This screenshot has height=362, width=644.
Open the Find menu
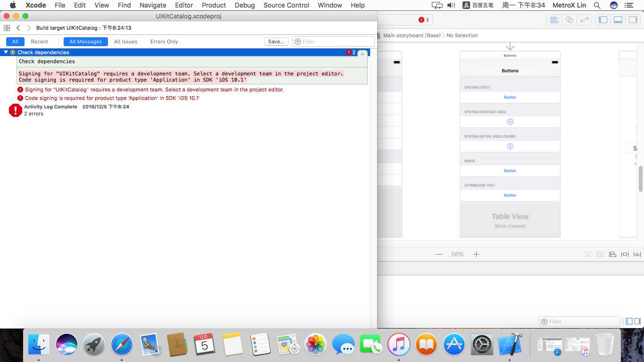pyautogui.click(x=124, y=5)
